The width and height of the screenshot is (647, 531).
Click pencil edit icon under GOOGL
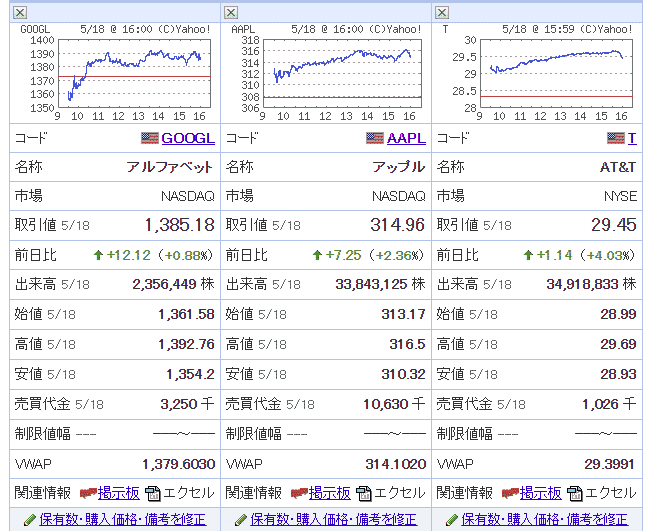point(30,520)
